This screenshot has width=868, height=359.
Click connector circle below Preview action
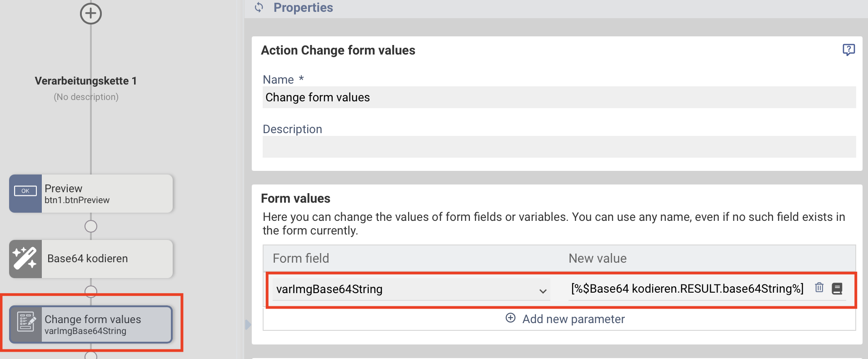91,226
